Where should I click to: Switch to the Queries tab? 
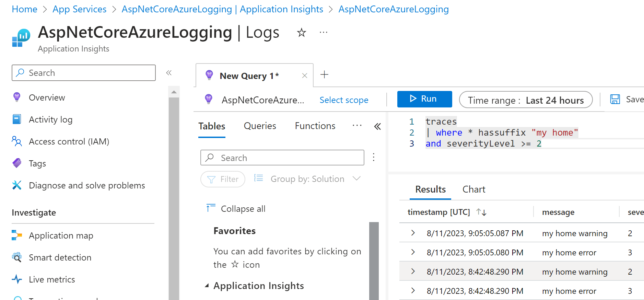260,126
